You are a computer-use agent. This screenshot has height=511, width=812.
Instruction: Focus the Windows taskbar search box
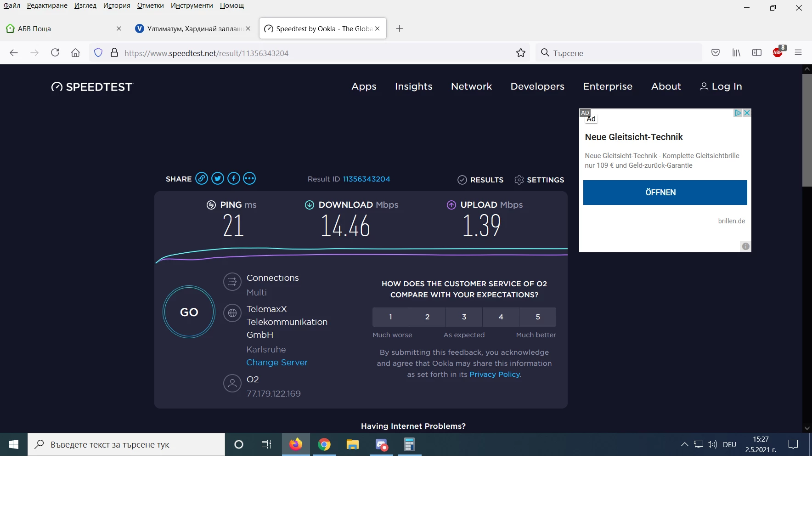pyautogui.click(x=126, y=444)
